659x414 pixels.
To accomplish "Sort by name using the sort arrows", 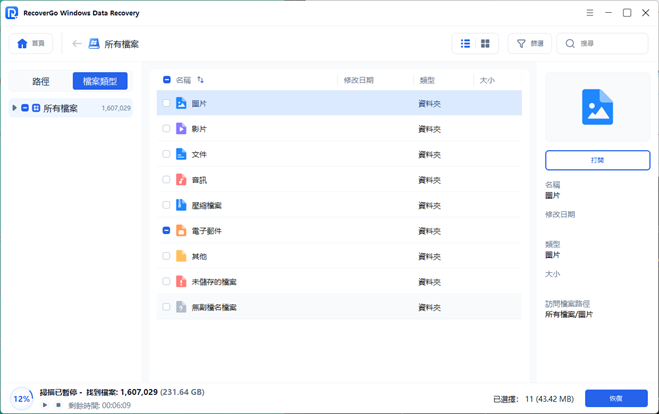I will coord(200,80).
